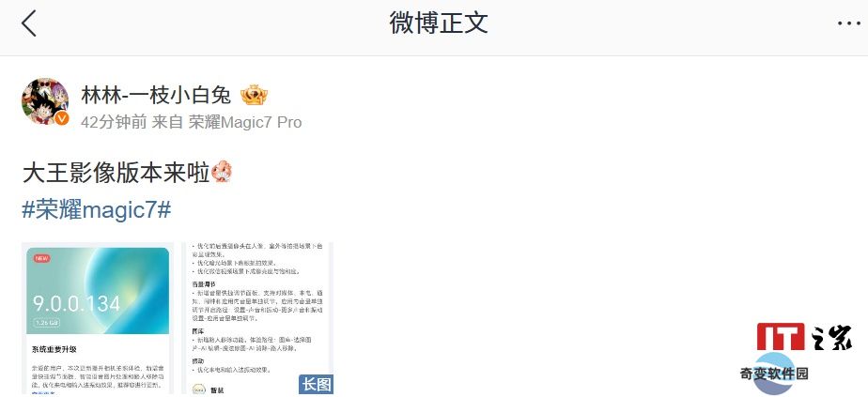Click the 42分钟前 timestamp
Image resolution: width=868 pixels, height=397 pixels.
(x=114, y=122)
